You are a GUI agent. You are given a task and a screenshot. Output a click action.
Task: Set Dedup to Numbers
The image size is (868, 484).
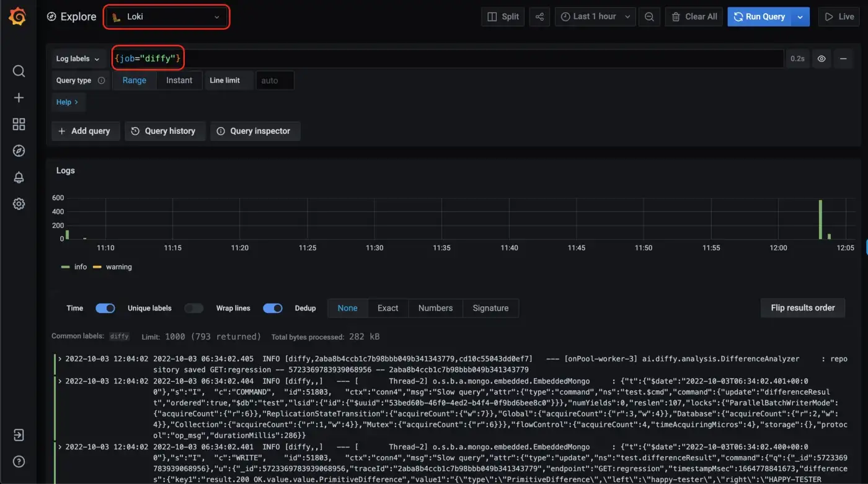[x=435, y=308]
